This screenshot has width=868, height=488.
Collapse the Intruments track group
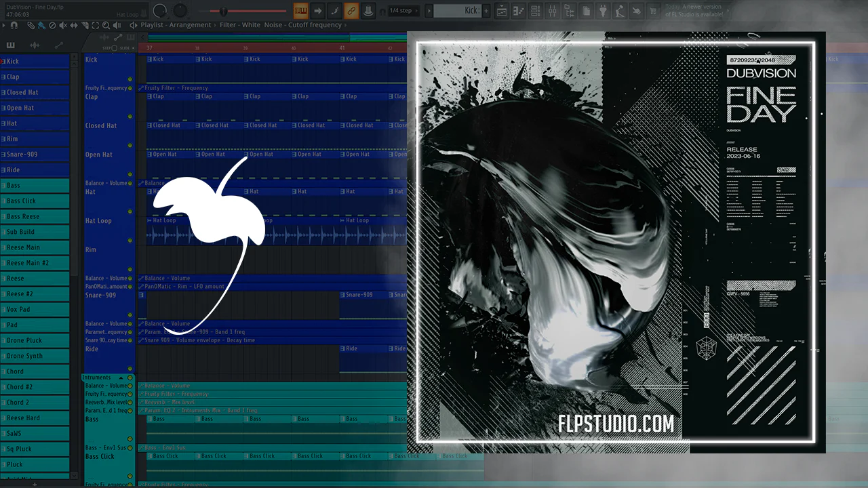pos(121,378)
